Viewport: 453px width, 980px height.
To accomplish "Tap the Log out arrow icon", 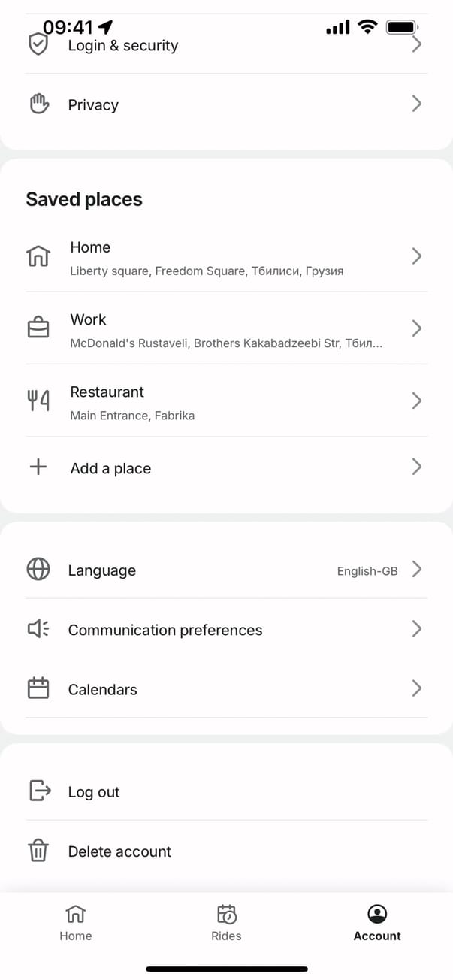I will click(39, 791).
